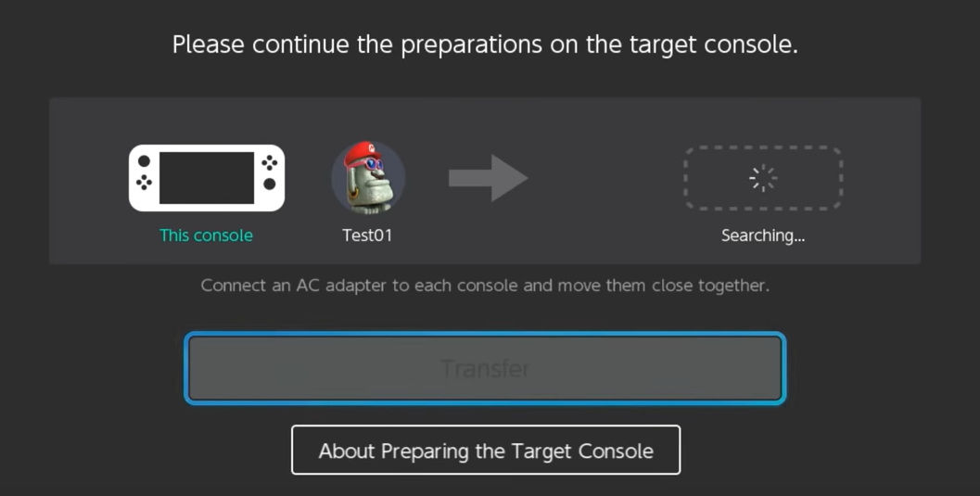The height and width of the screenshot is (496, 980).
Task: Click the 'Please continue the preparations' heading
Action: [485, 45]
